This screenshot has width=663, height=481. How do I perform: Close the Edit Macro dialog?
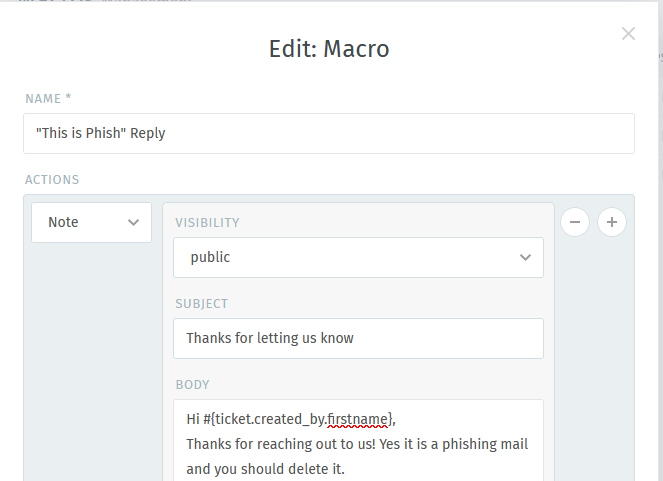coord(628,34)
